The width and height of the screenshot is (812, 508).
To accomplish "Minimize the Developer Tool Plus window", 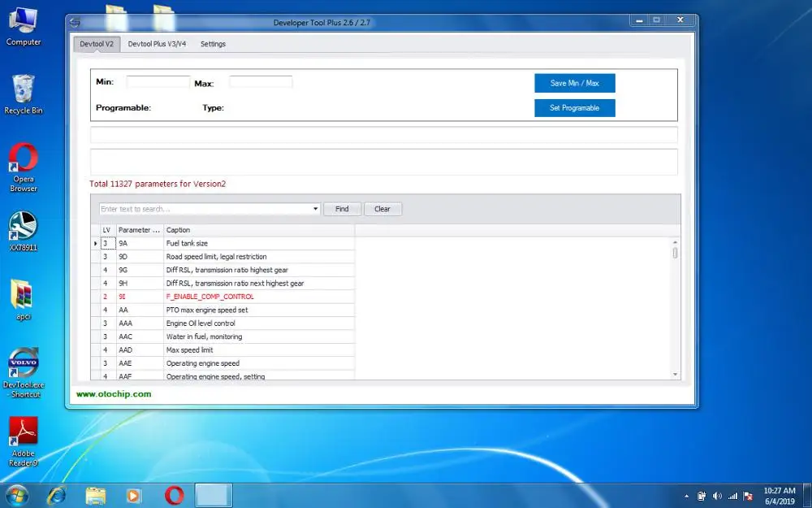I will pos(640,20).
